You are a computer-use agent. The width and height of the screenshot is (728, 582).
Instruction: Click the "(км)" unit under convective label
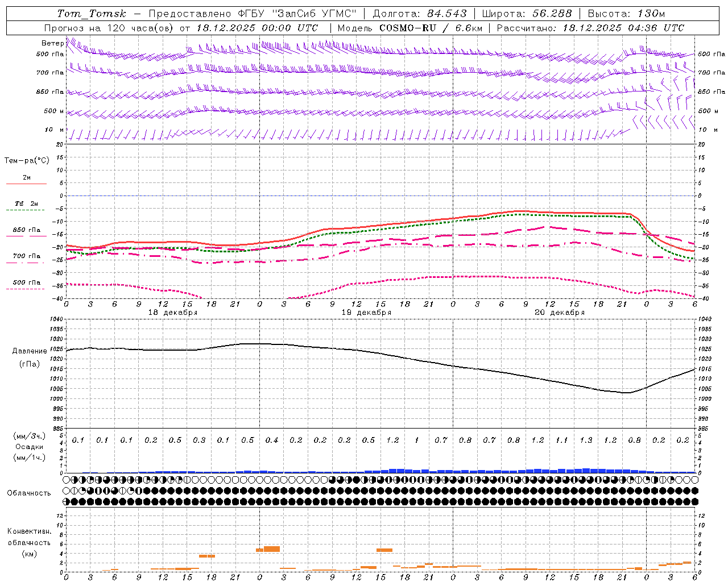click(x=30, y=554)
